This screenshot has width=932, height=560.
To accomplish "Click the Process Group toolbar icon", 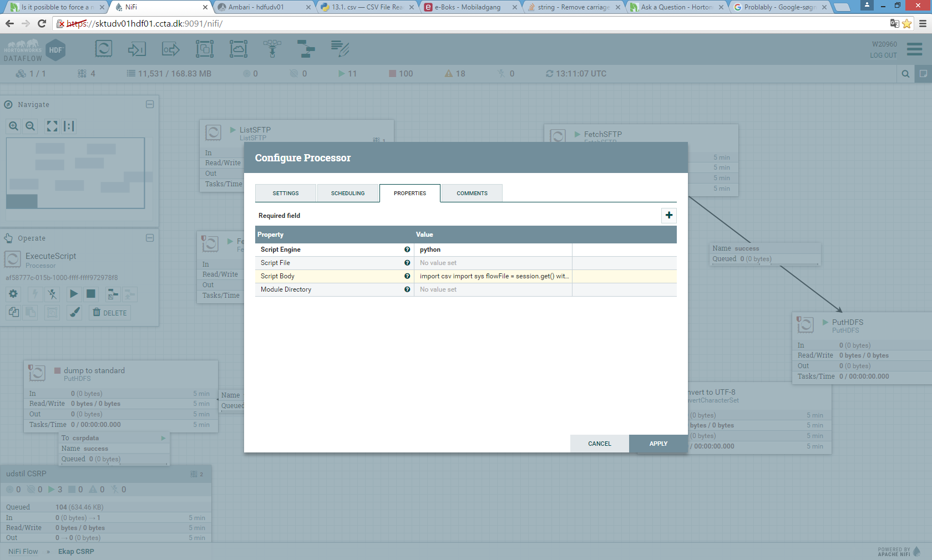I will pyautogui.click(x=204, y=48).
